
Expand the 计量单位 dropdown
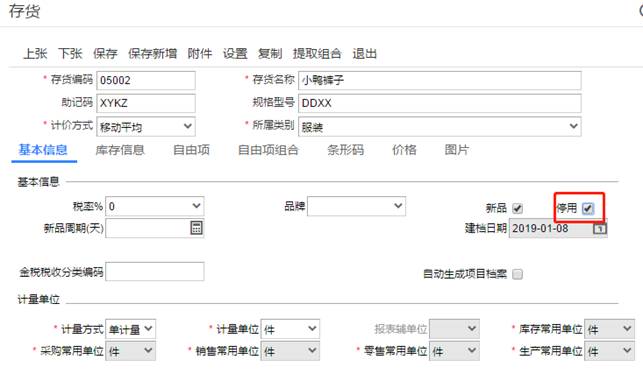click(290, 329)
